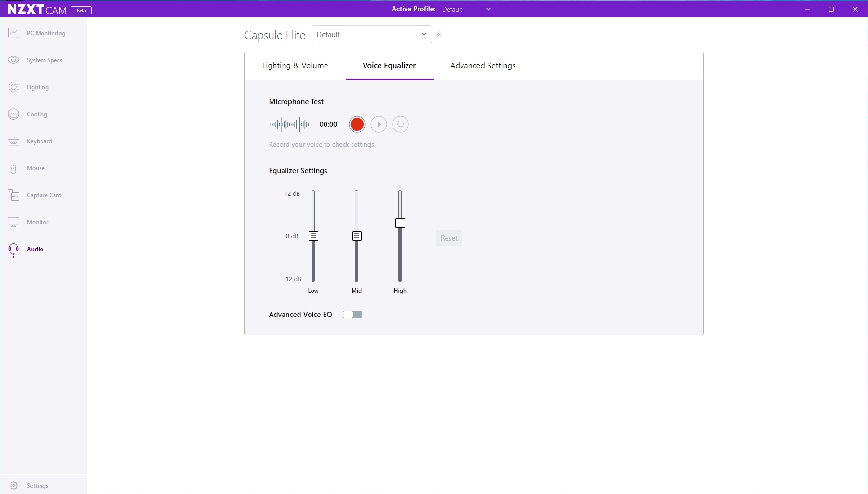Click the -12 dB scale label
Viewport: 868px width, 494px height.
[292, 279]
